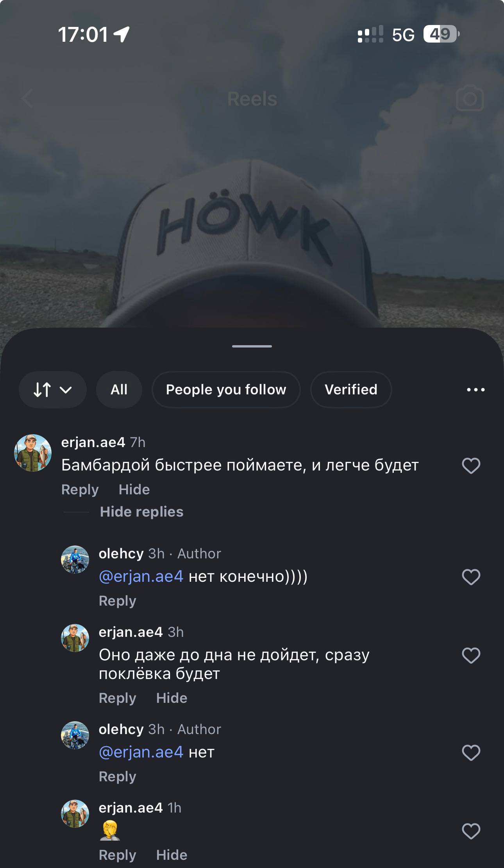Tap olehcy's avatar on first reply

(x=75, y=560)
